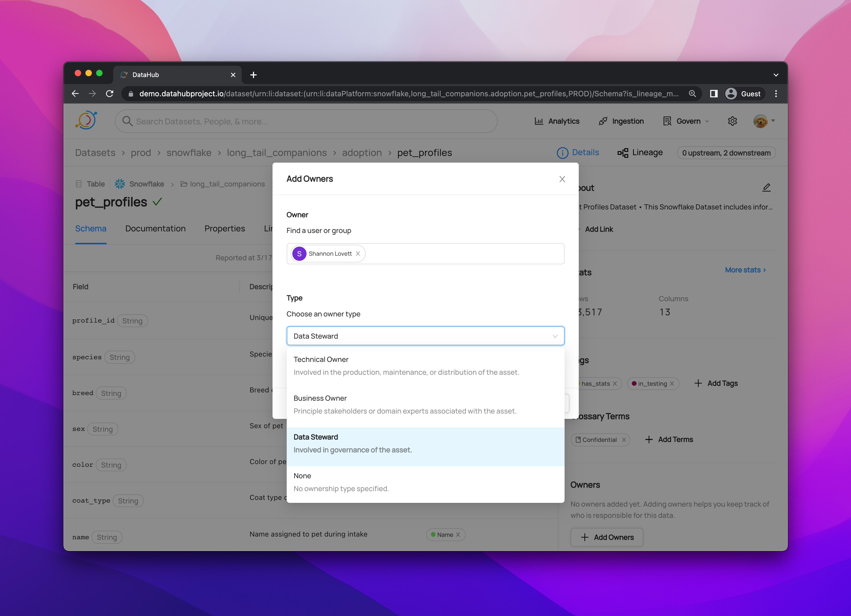Reload the page with browser refresh icon
This screenshot has height=616, width=851.
click(109, 94)
